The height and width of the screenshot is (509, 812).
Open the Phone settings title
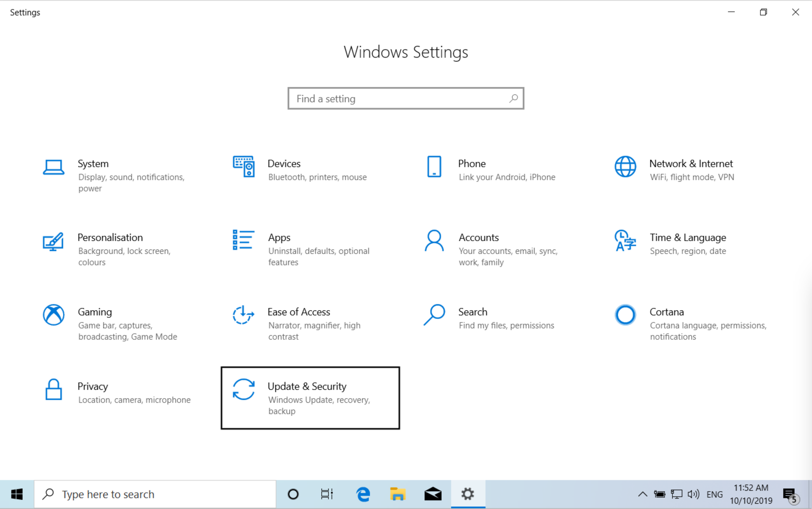coord(472,164)
